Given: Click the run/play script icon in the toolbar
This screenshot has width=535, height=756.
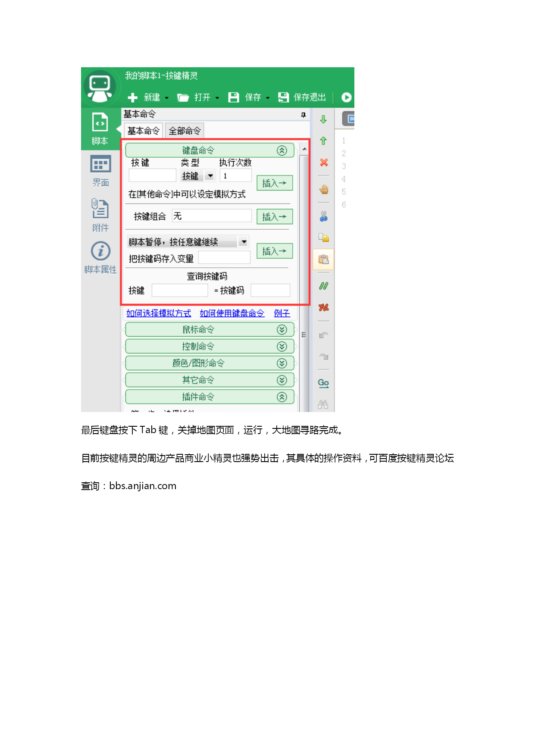Looking at the screenshot, I should 347,97.
